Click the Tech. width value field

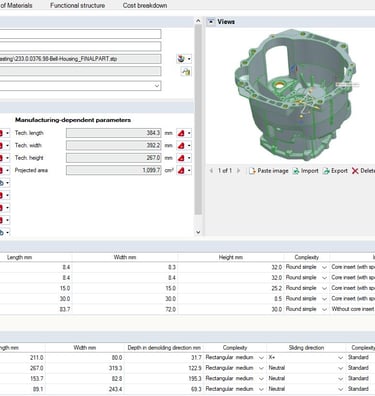[114, 146]
